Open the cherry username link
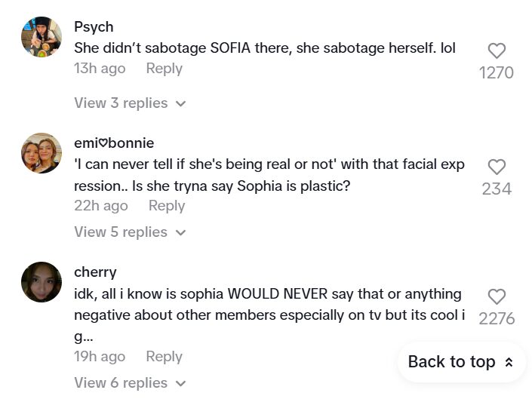 tap(95, 272)
